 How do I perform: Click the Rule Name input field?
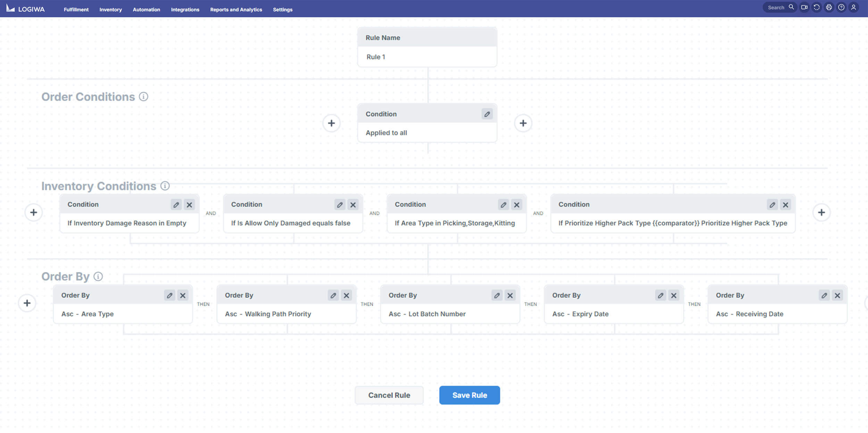coord(427,57)
